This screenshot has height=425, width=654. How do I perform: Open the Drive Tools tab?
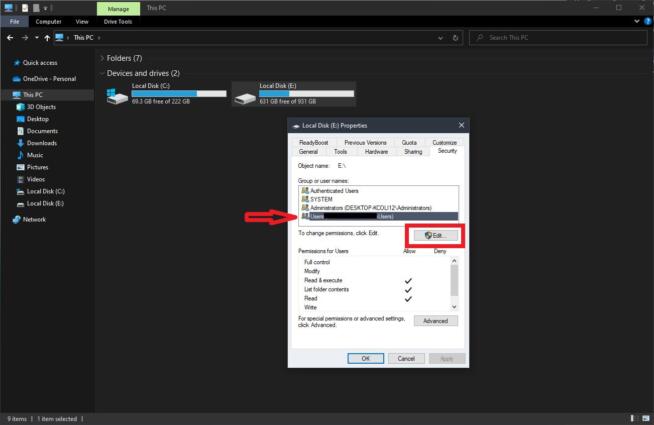click(118, 22)
